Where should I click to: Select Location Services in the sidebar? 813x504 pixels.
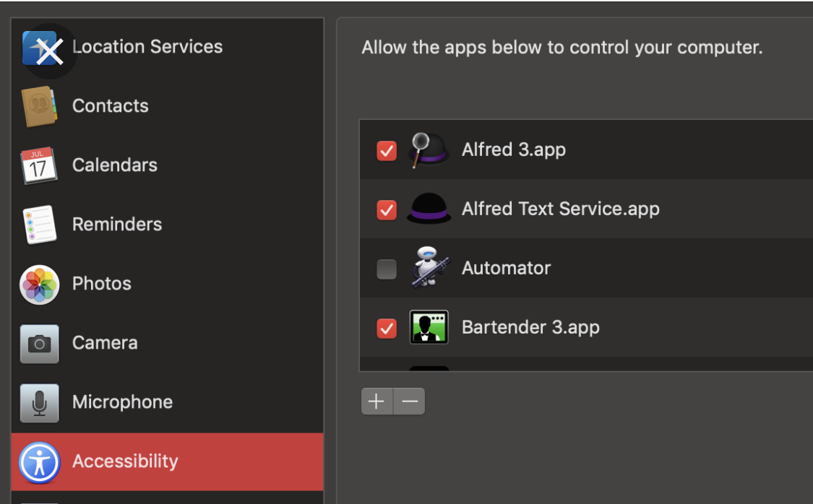point(147,47)
